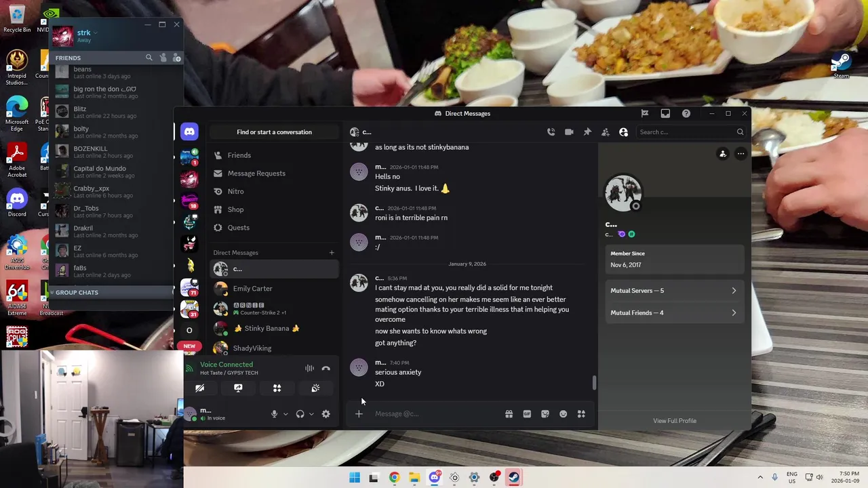Open more options ellipsis on profile panel
868x488 pixels.
pos(741,154)
